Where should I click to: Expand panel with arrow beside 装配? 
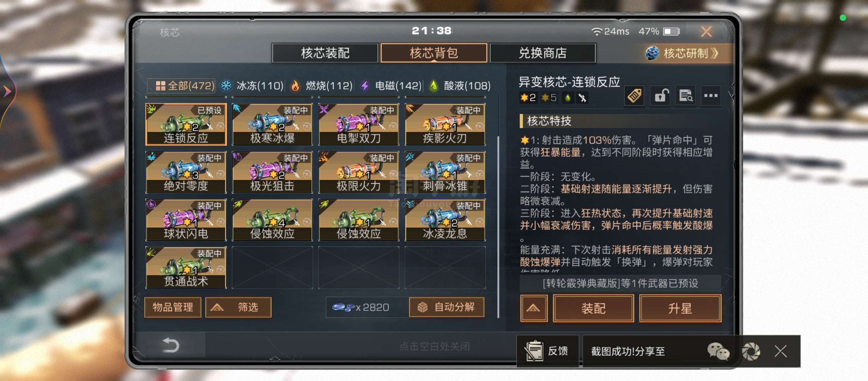click(534, 308)
